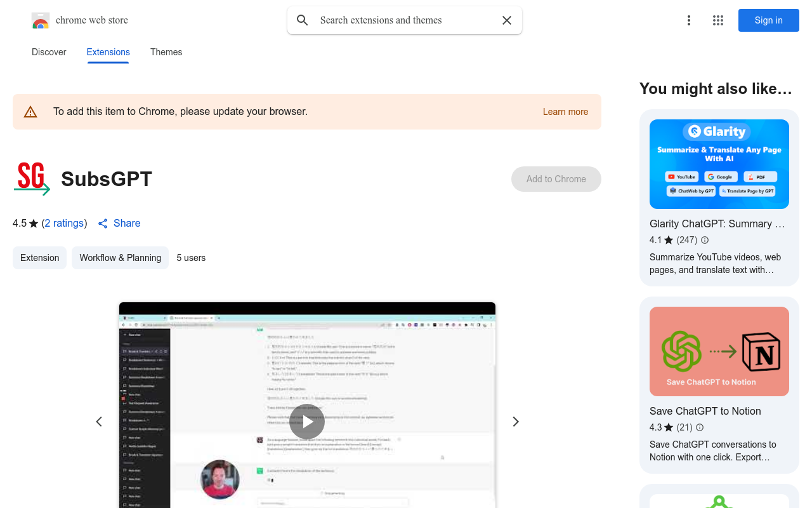The image size is (812, 508).
Task: Open the 2 ratings link
Action: (x=64, y=224)
